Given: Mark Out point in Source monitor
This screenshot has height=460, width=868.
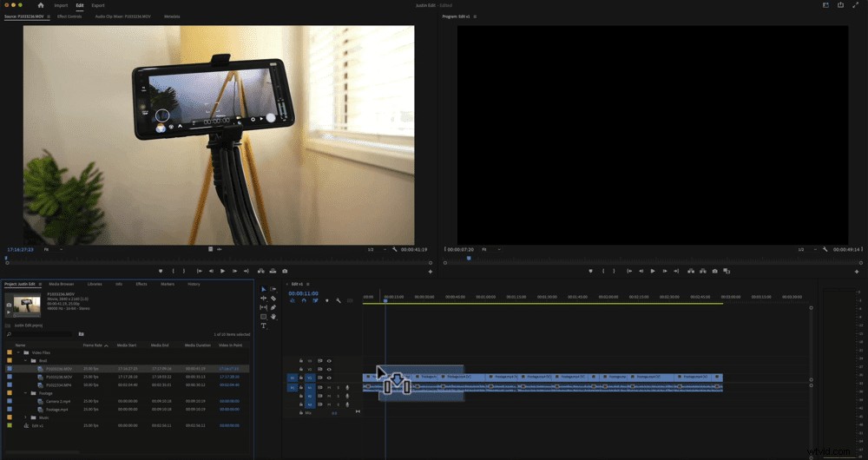Looking at the screenshot, I should [185, 272].
